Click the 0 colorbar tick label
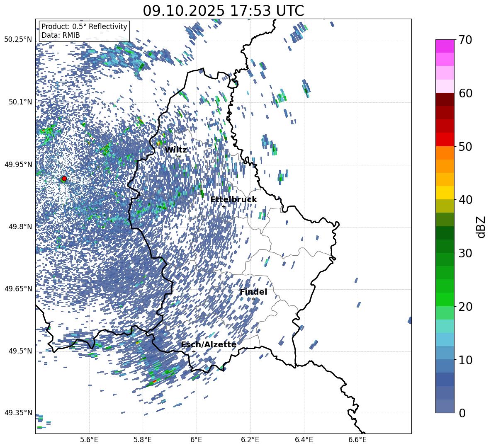This screenshot has height=448, width=491. point(462,413)
